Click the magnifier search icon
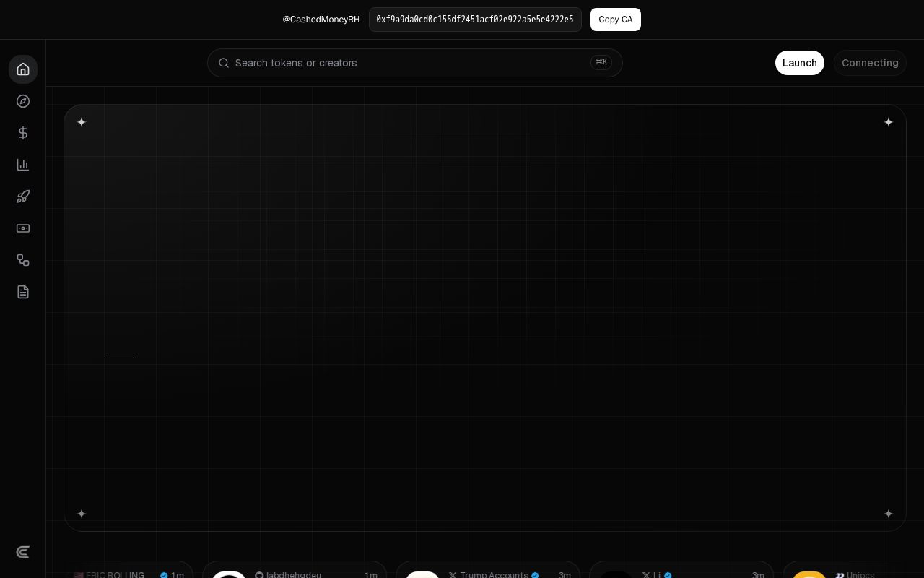 224,63
